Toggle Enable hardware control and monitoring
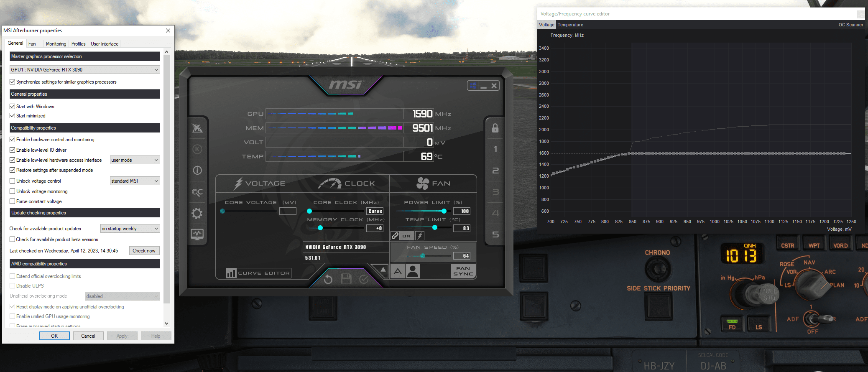This screenshot has height=372, width=868. pos(13,140)
